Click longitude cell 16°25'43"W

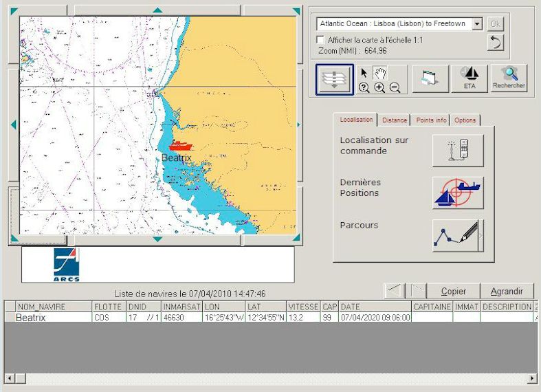pos(224,317)
